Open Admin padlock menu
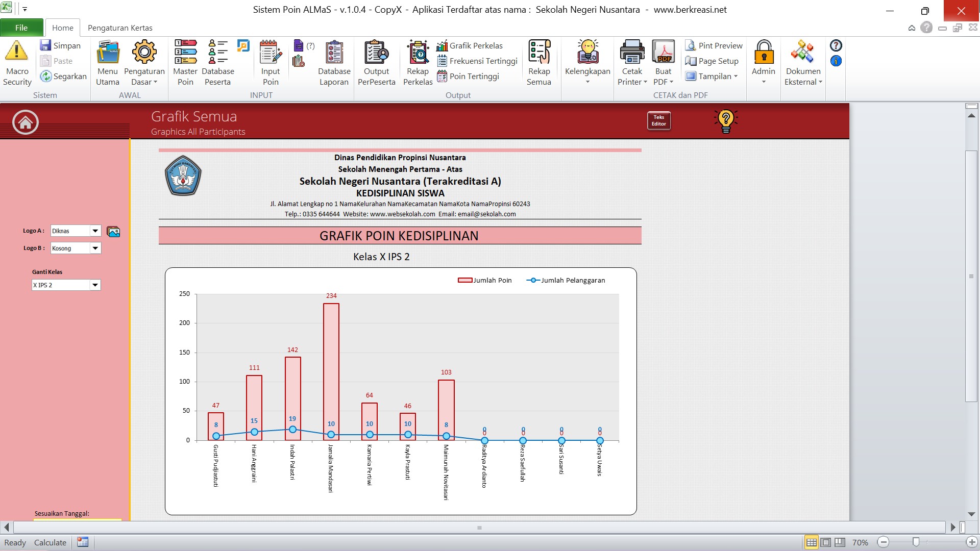 click(764, 52)
